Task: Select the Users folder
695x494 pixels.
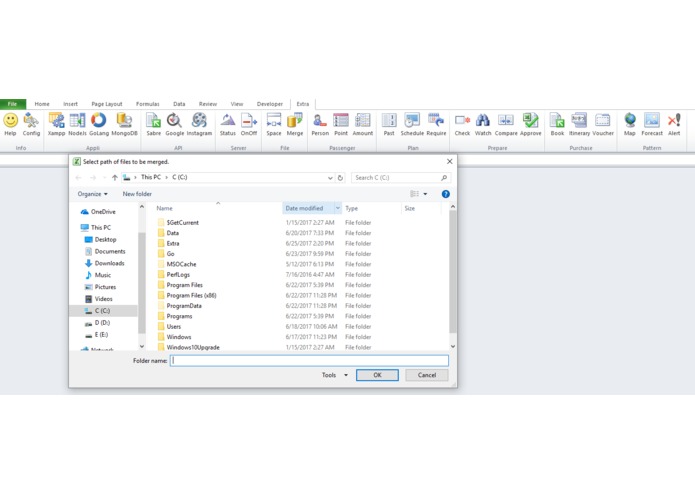Action: pos(169,327)
